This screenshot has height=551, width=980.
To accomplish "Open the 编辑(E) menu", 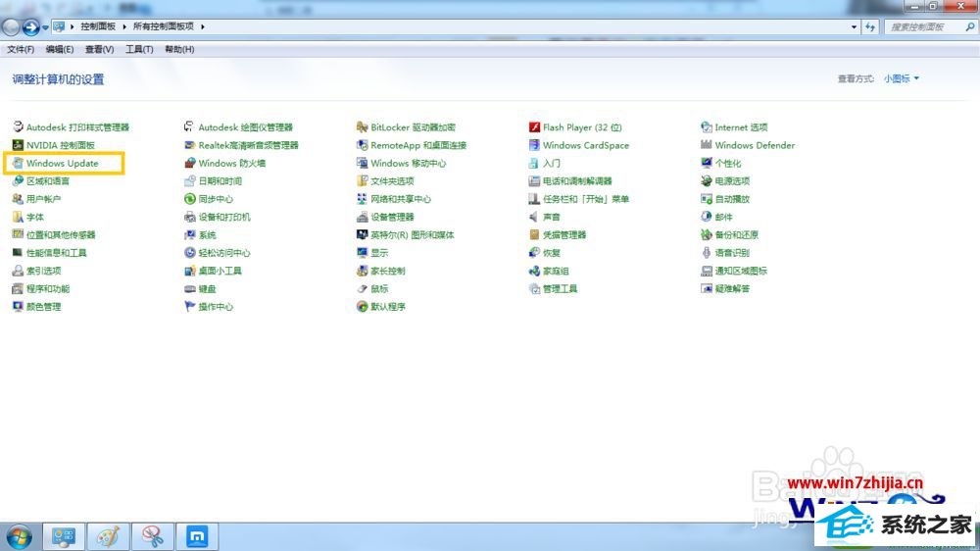I will point(60,49).
